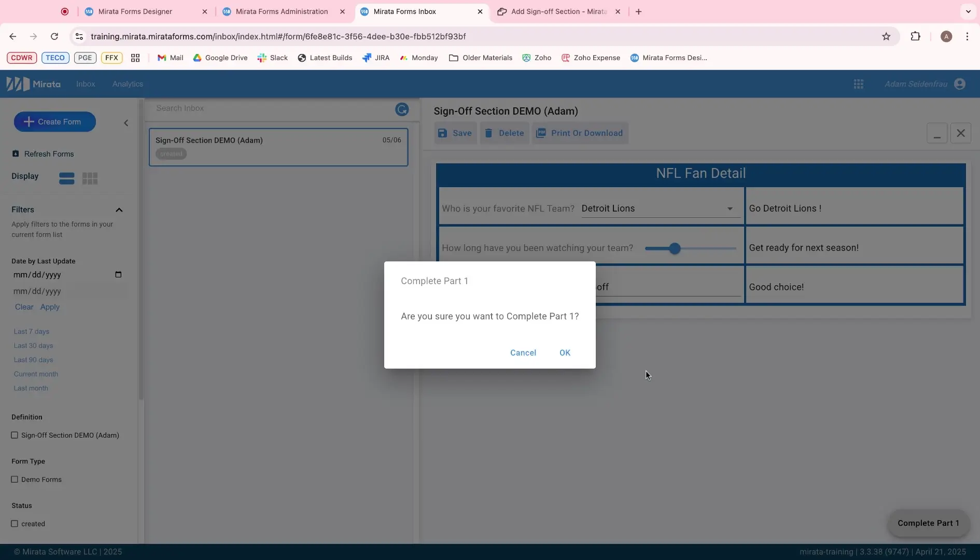980x560 pixels.
Task: Click the Save icon for the form
Action: 442,133
